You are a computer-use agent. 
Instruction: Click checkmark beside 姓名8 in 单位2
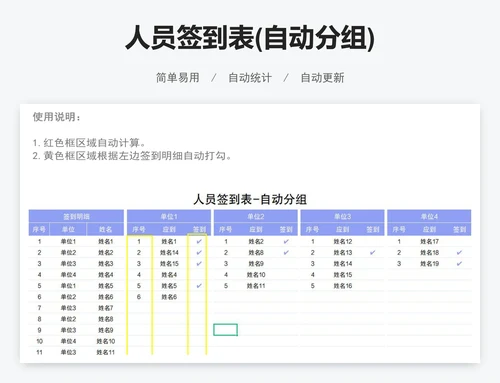(x=286, y=252)
